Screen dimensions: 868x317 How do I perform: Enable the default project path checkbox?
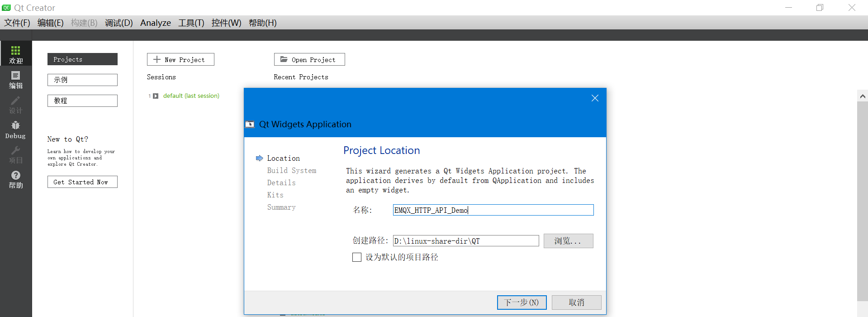coord(357,257)
